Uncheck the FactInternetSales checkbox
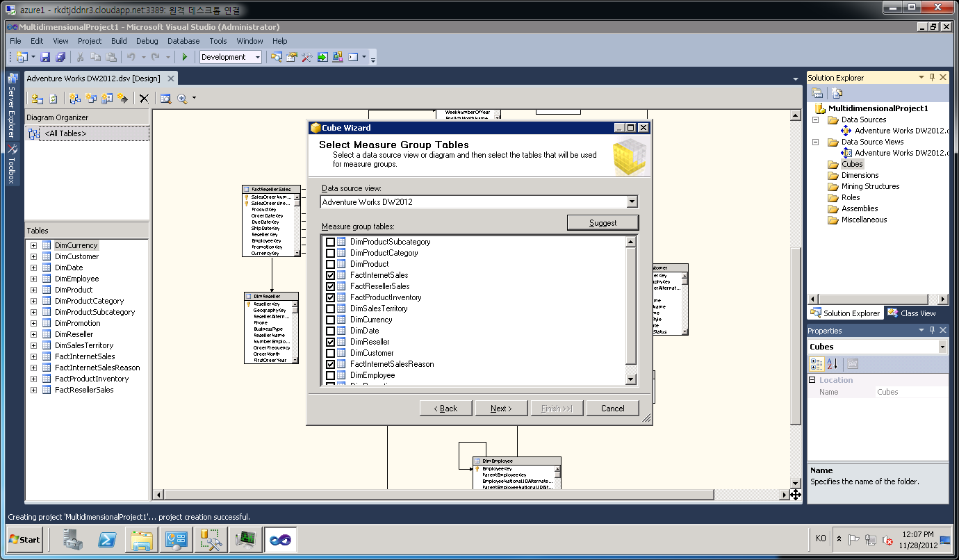 pos(331,275)
